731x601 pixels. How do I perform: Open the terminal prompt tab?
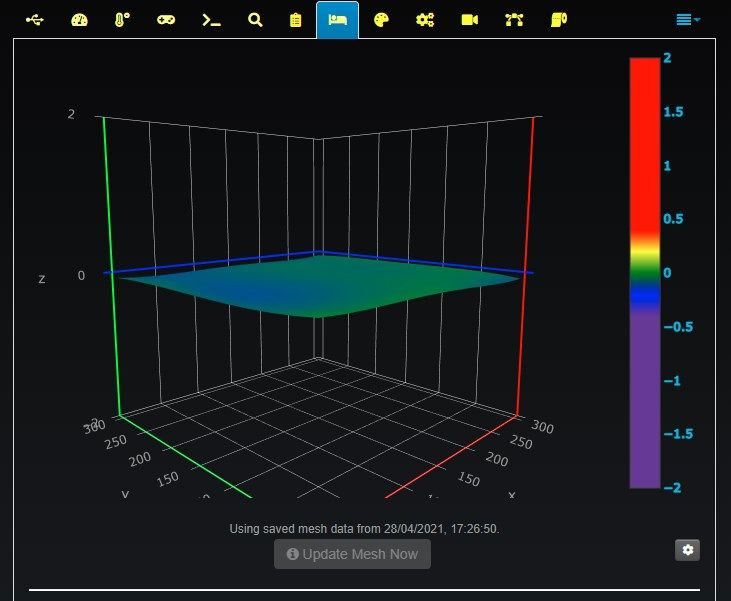pyautogui.click(x=211, y=20)
